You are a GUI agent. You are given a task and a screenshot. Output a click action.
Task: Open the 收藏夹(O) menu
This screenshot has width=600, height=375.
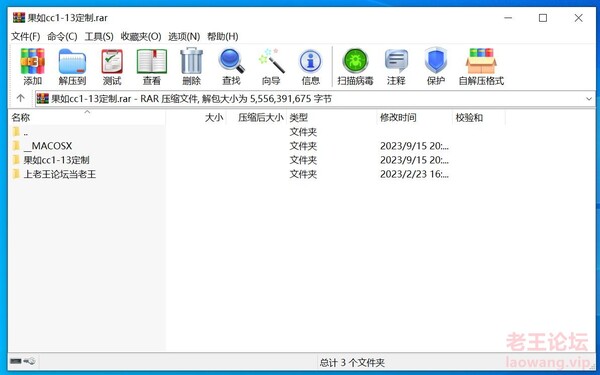tap(141, 36)
